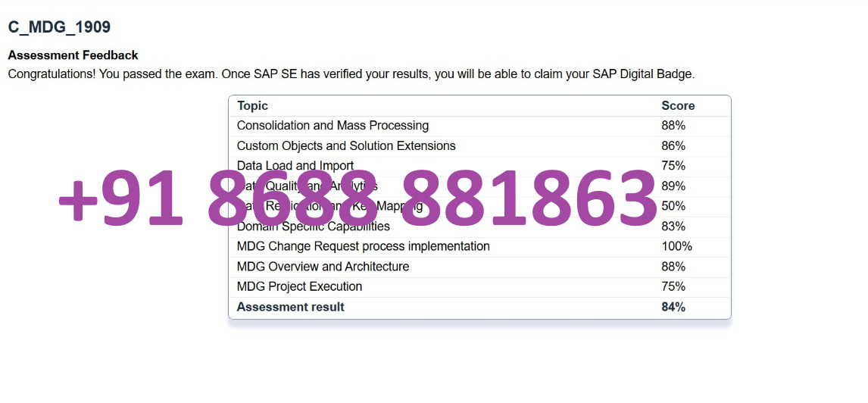
Task: Click the 84% overall assessment score
Action: pyautogui.click(x=673, y=307)
